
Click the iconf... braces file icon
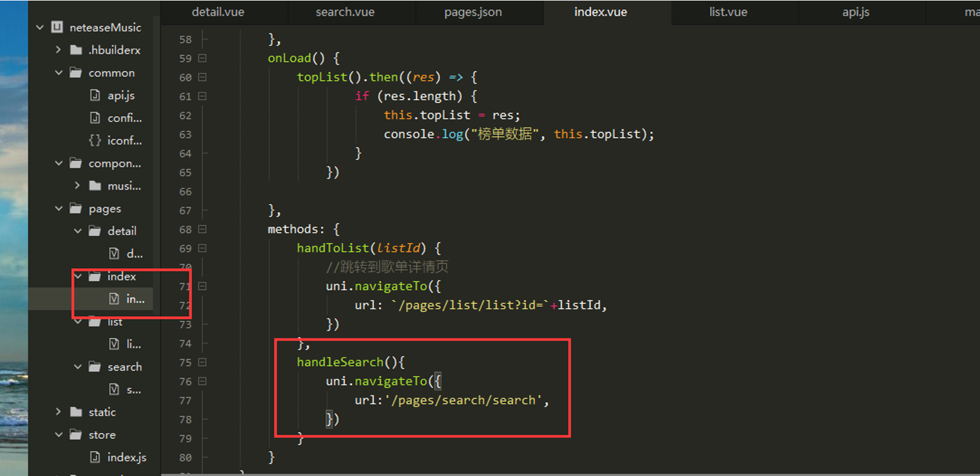pyautogui.click(x=95, y=140)
